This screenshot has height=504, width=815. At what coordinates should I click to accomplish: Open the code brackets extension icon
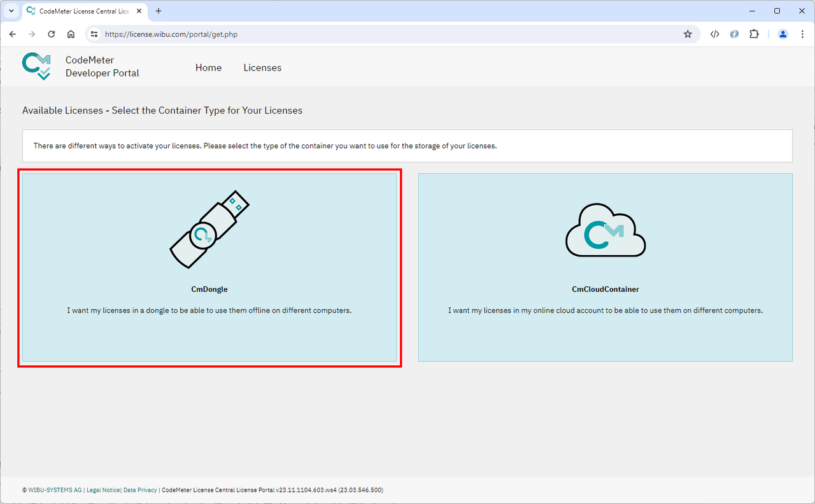[x=714, y=34]
